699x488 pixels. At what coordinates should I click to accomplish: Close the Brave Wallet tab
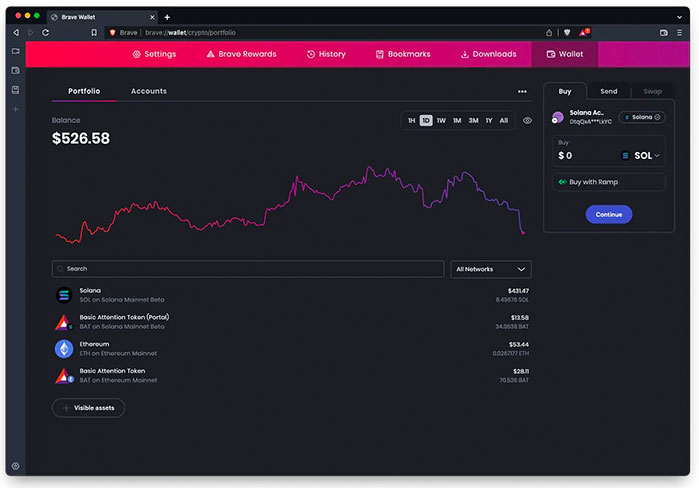click(152, 17)
